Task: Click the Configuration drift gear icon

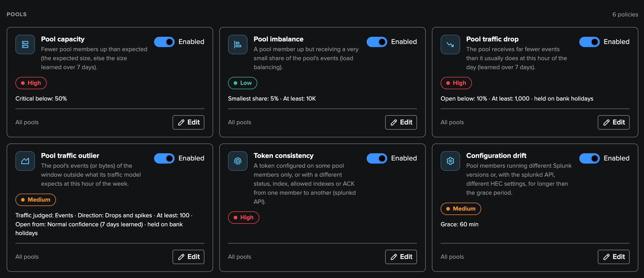Action: click(450, 161)
